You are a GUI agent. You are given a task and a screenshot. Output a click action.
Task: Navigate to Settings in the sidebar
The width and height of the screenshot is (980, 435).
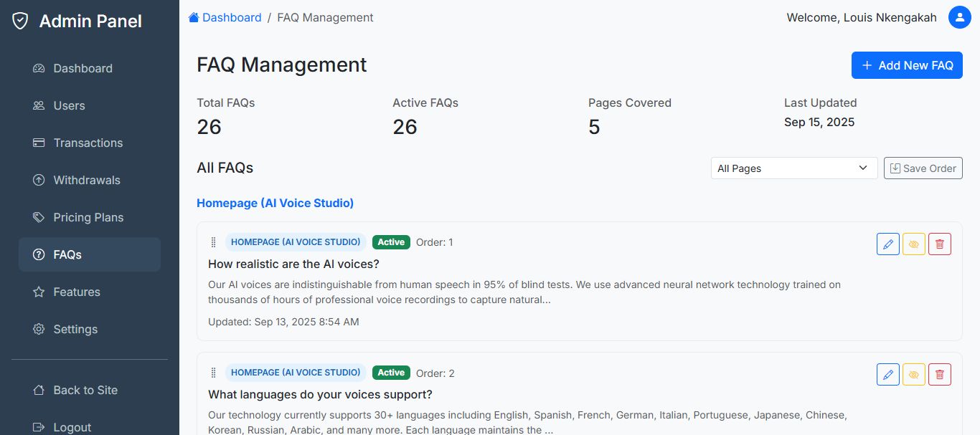coord(75,329)
